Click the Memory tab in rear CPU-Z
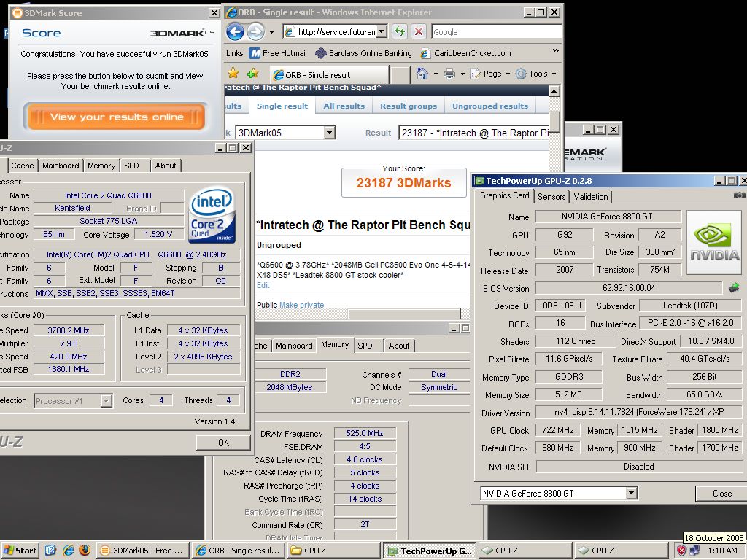Screen dimensions: 747x560 334,345
